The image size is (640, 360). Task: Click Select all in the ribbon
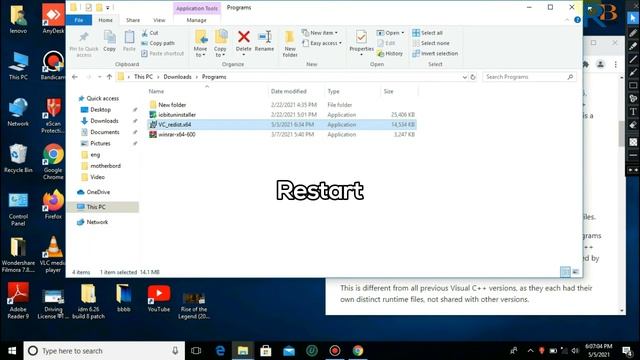427,33
